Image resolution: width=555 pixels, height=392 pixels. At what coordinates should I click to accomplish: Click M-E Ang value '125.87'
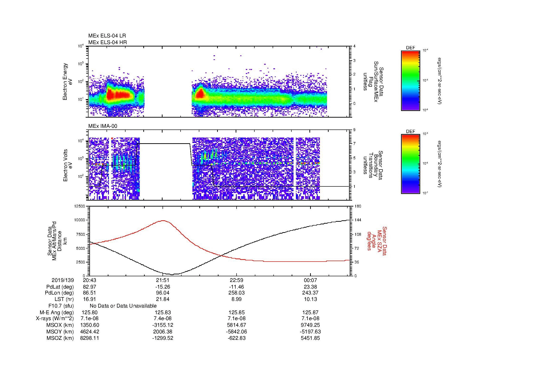(310, 312)
